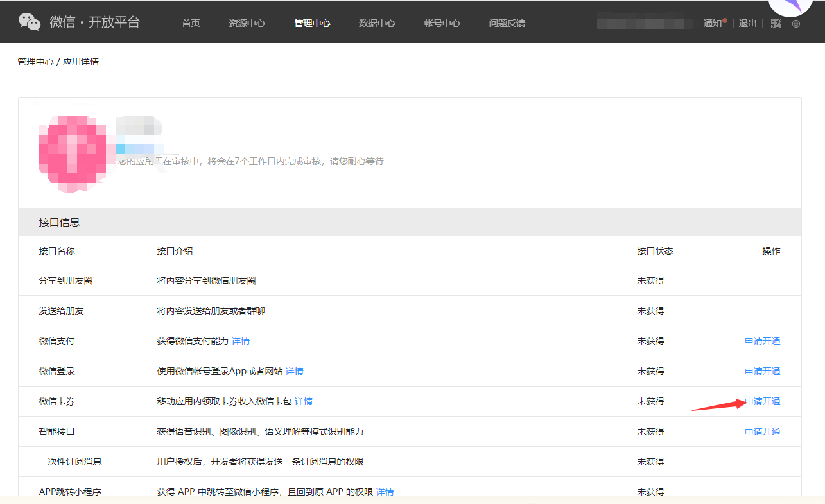Open 详情 link for 微信卡券
Image resolution: width=825 pixels, height=504 pixels.
coord(304,401)
